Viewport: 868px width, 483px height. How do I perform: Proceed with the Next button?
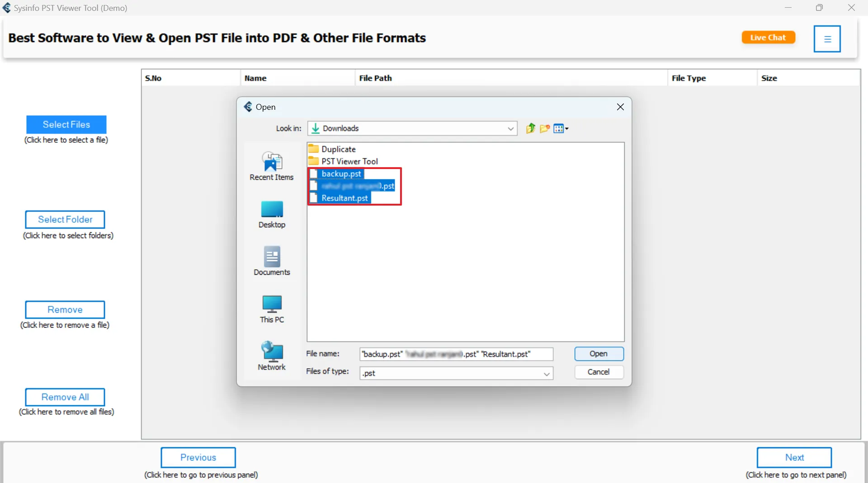pyautogui.click(x=794, y=458)
